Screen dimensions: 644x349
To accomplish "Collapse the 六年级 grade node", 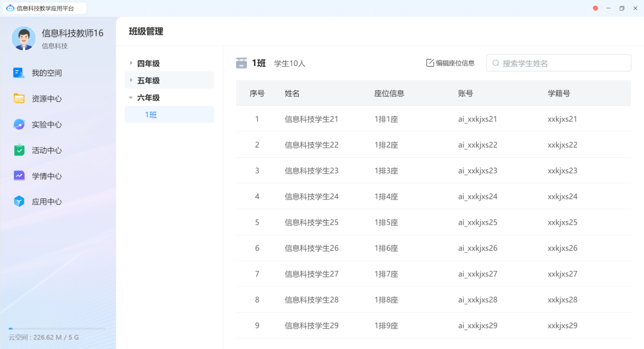I will [x=130, y=97].
